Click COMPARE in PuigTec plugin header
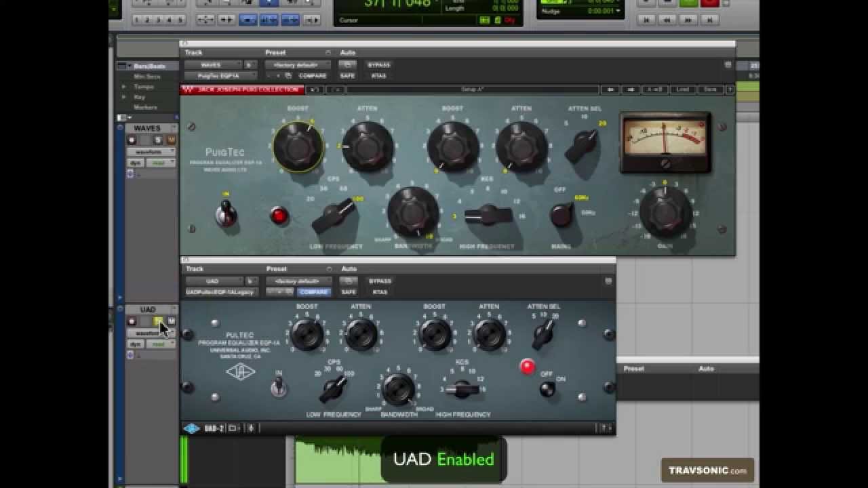Screen dimensions: 868x488 tap(313, 76)
